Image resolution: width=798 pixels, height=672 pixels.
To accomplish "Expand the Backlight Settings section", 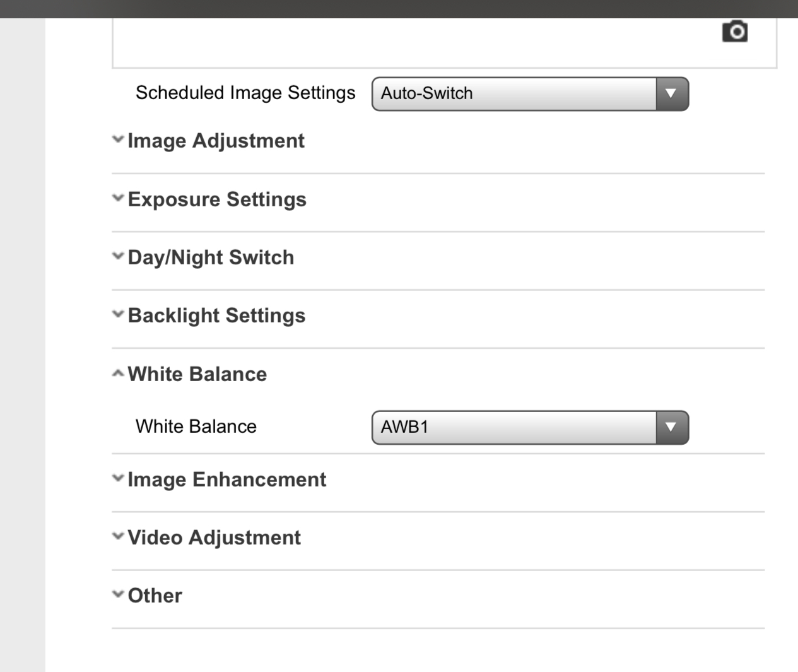I will pos(216,315).
